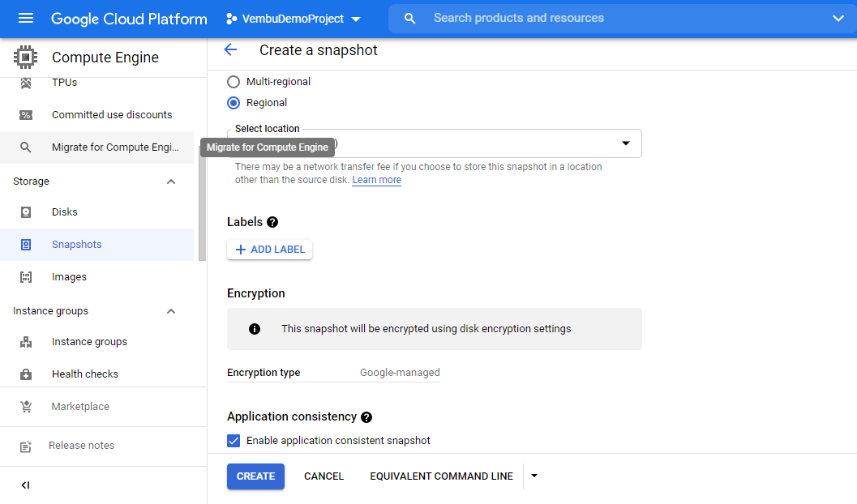Click the encryption info icon
The image size is (857, 504).
point(254,329)
